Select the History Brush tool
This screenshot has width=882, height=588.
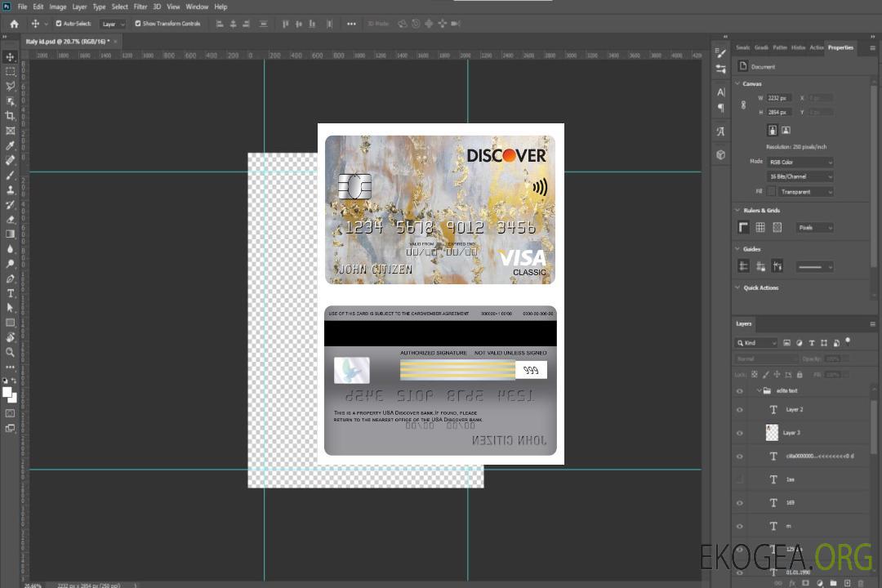tap(10, 205)
